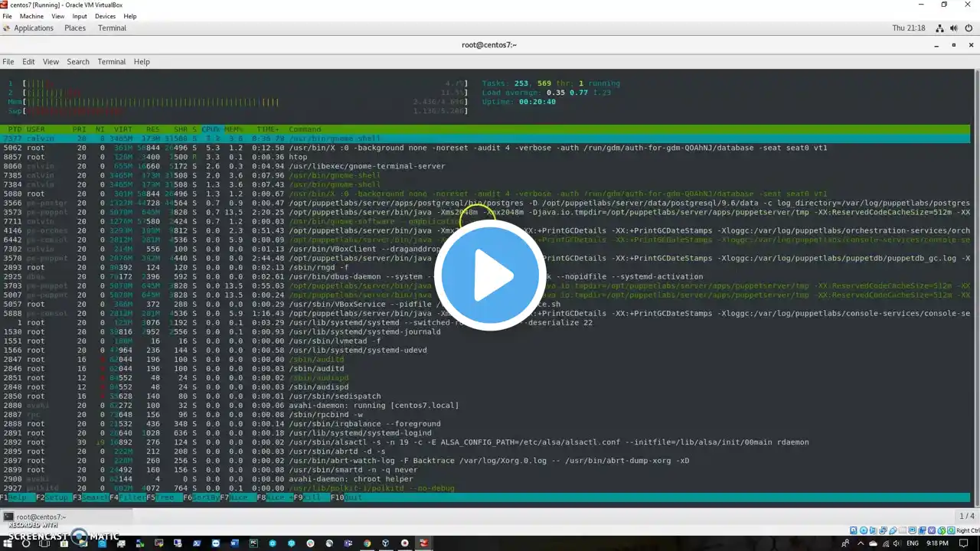
Task: Click the Uptime 00:20:40 value
Action: [537, 102]
